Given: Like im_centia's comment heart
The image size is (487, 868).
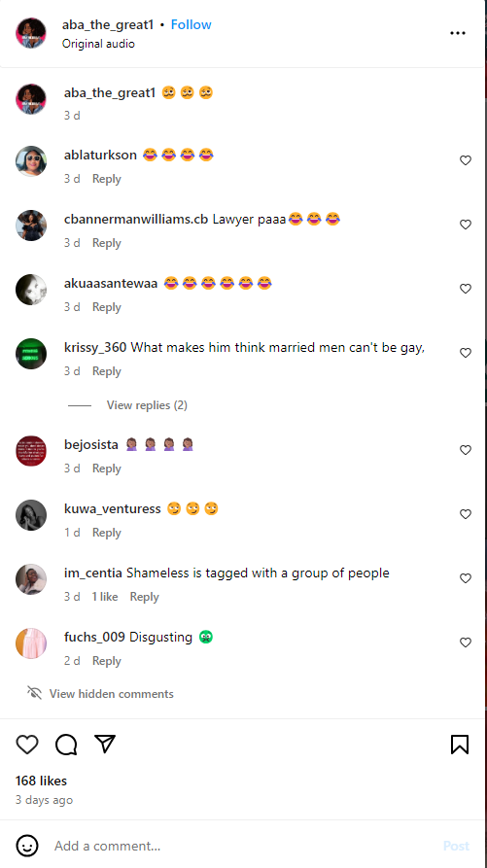Looking at the screenshot, I should coord(466,578).
